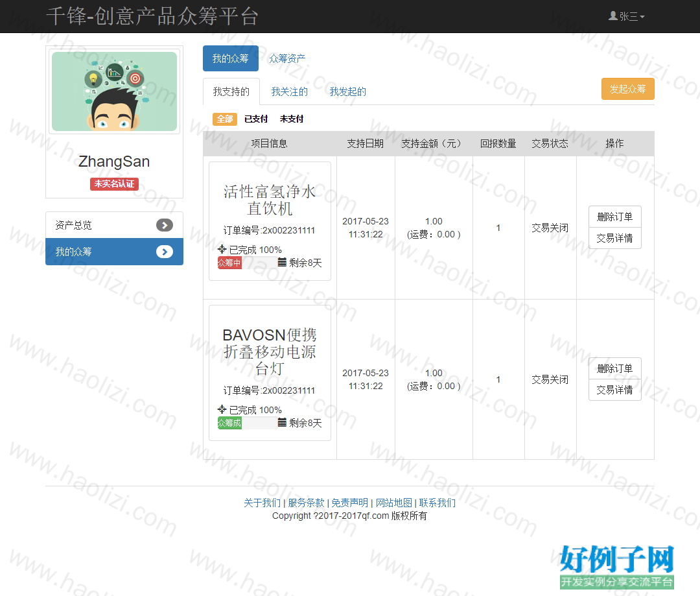Click the calendar icon in 活性富氢净水直饮机 card

(x=282, y=262)
